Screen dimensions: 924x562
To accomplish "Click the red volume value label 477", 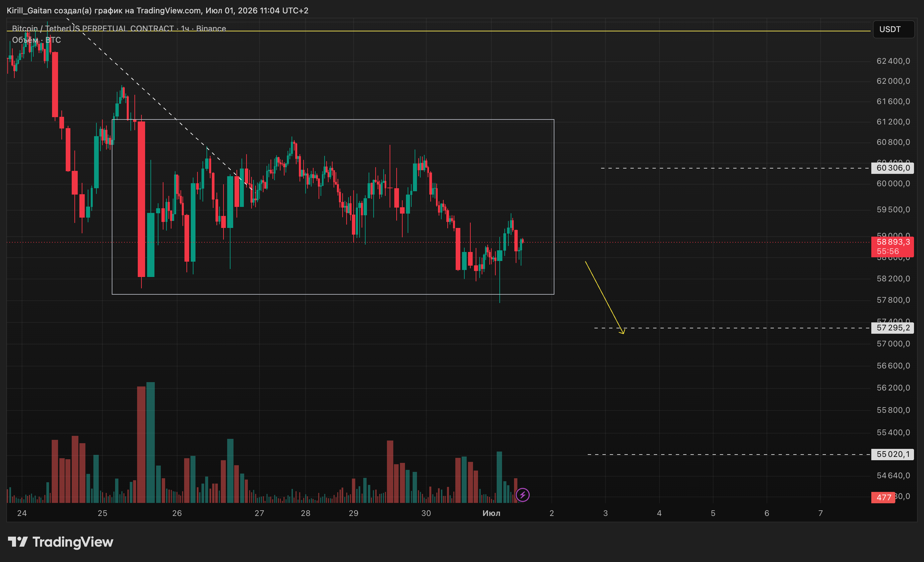I will pos(883,498).
